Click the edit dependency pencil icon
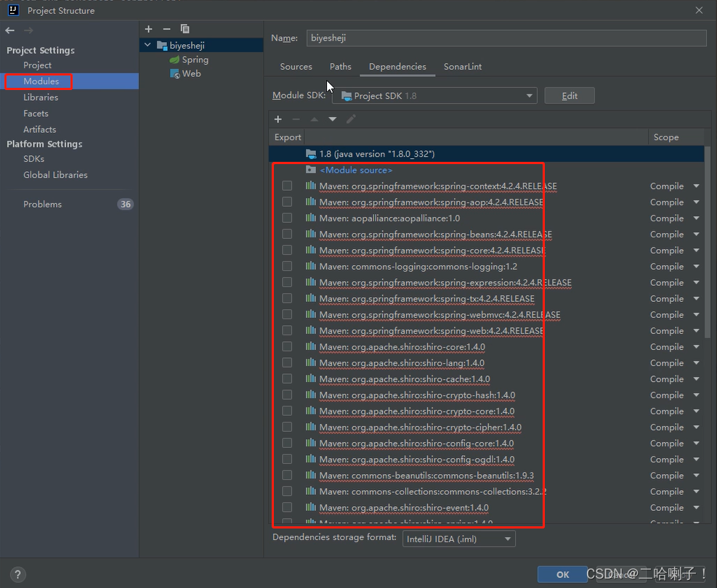The height and width of the screenshot is (588, 717). [x=351, y=119]
